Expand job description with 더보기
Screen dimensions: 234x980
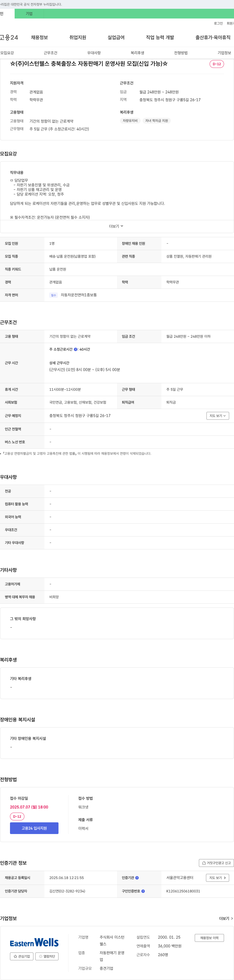point(116,226)
